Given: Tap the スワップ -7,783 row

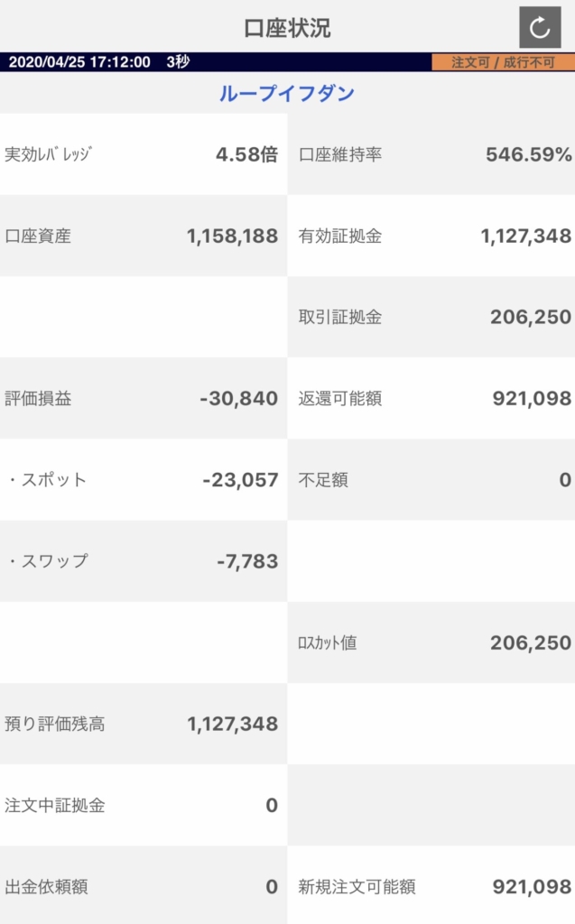Looking at the screenshot, I should click(144, 561).
